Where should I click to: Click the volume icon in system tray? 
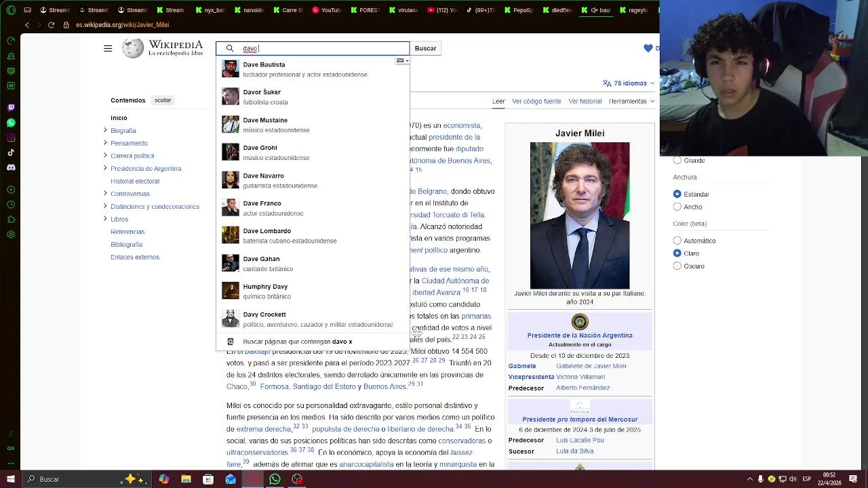tap(793, 479)
